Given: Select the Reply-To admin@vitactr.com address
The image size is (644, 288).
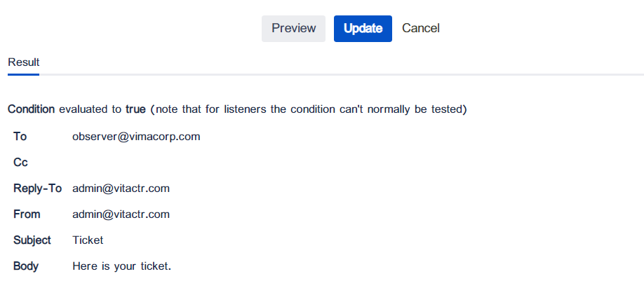Looking at the screenshot, I should tap(121, 188).
